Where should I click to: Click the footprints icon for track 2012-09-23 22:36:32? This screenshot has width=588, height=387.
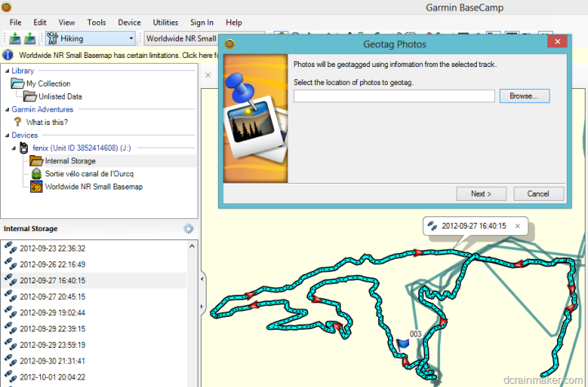(11, 248)
